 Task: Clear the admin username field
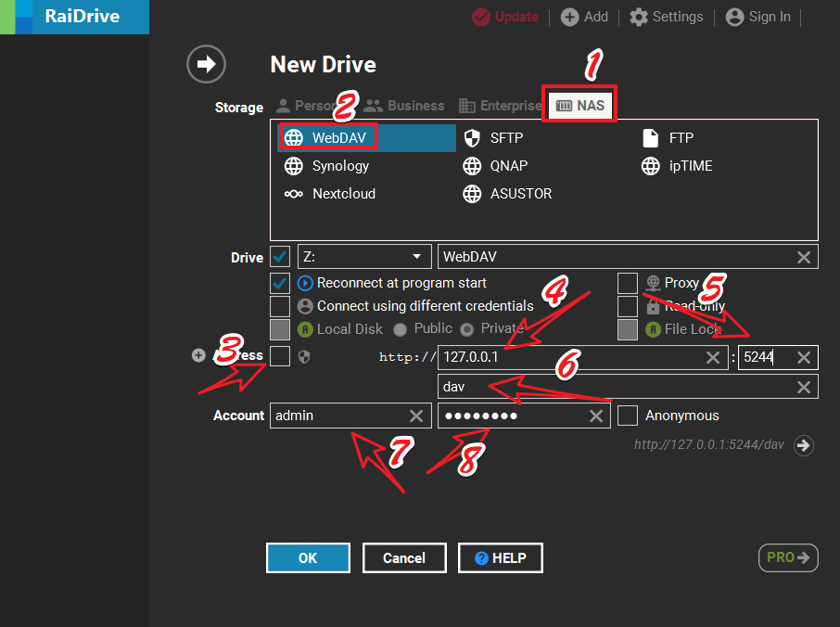point(416,416)
